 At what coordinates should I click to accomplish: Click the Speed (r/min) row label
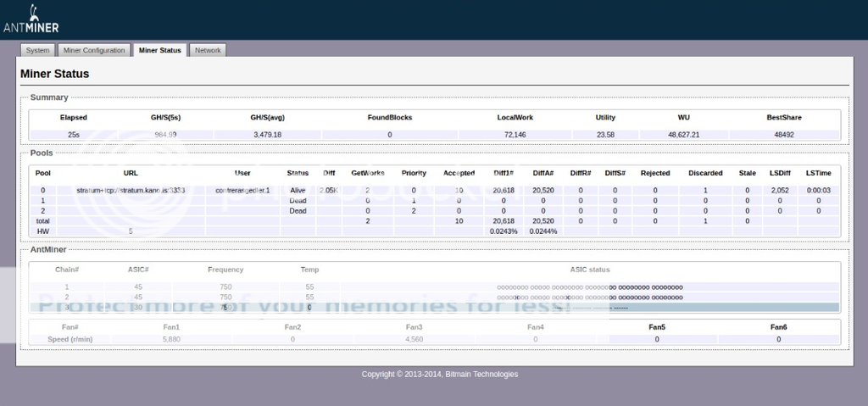tap(70, 339)
